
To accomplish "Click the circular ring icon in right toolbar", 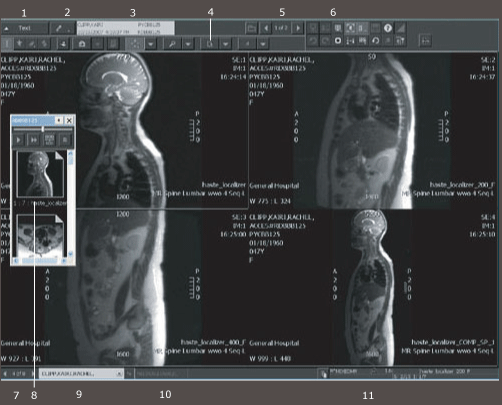I will click(338, 41).
